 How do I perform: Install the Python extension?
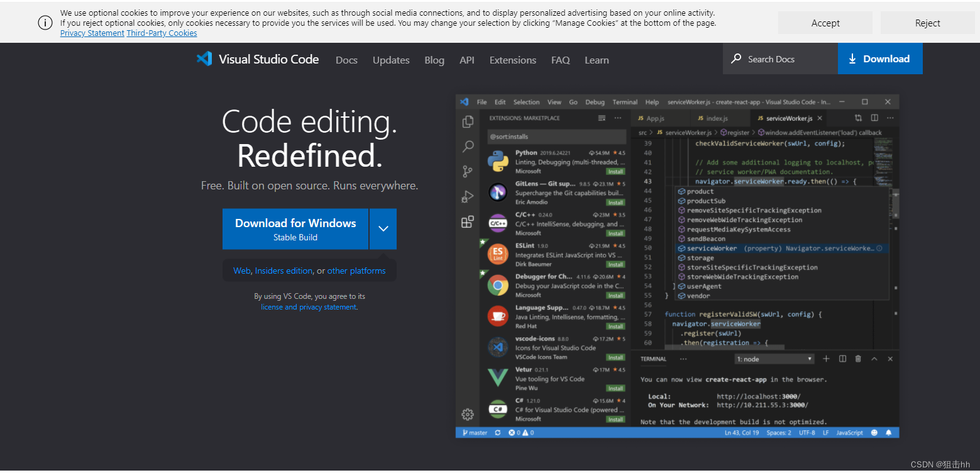click(x=615, y=171)
